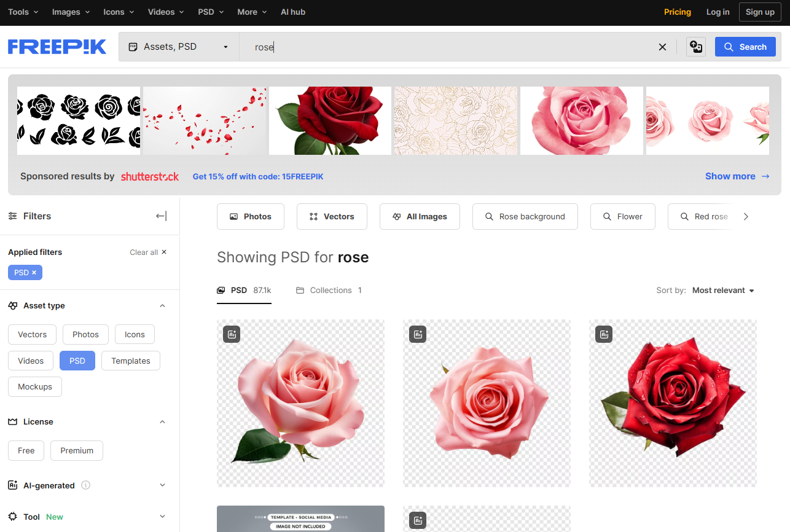
Task: Open the pink rose with green leaf result
Action: 300,403
